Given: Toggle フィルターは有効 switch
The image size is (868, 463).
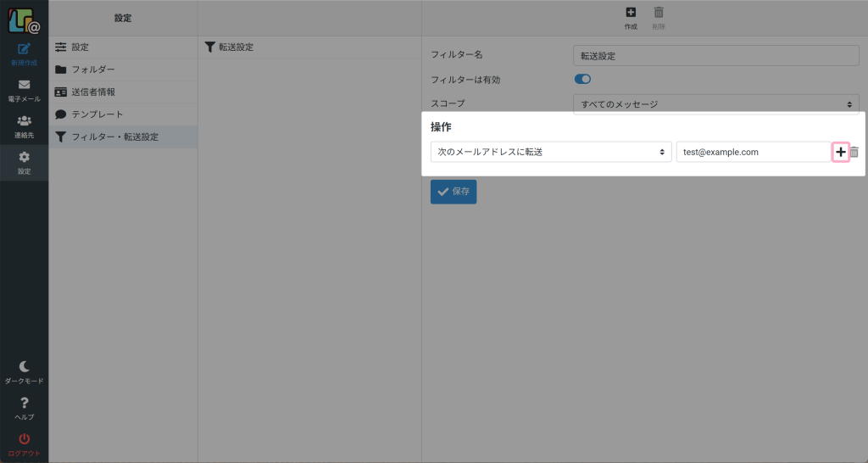Looking at the screenshot, I should click(582, 79).
